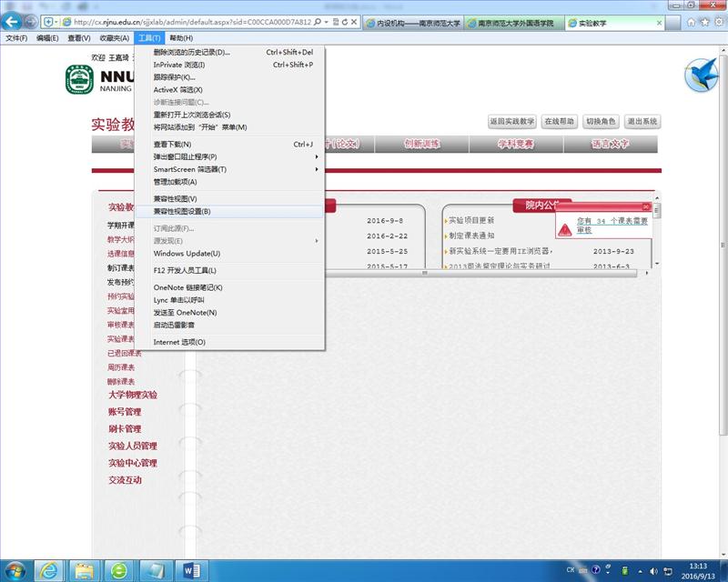Open Favorites via the star icon
Viewport: 728px width, 582px height.
pos(705,21)
